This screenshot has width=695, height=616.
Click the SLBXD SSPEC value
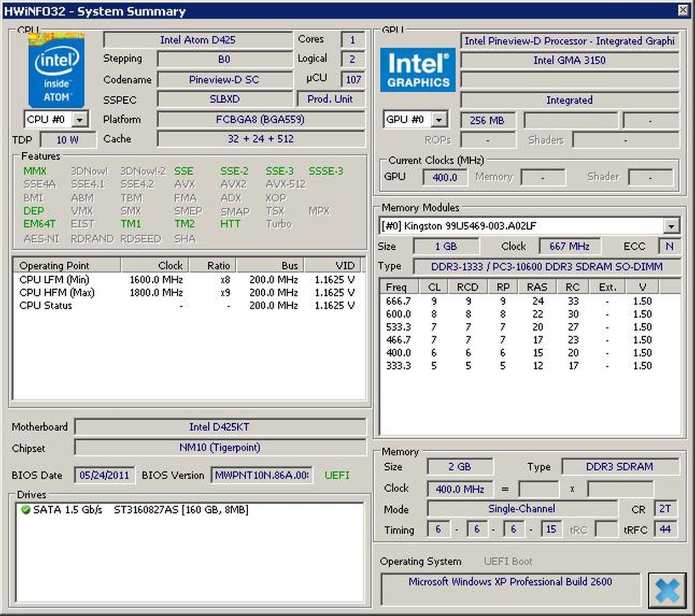(x=224, y=99)
